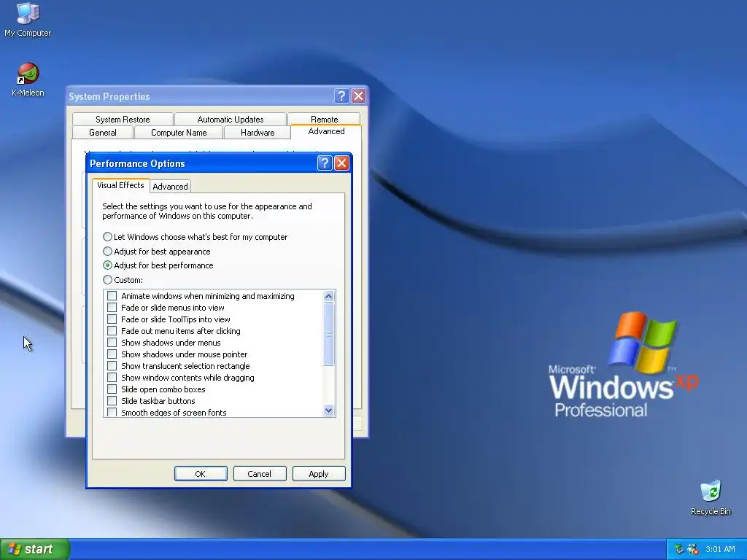Check Fade or slide ToolTips into view
The width and height of the screenshot is (747, 560).
112,319
